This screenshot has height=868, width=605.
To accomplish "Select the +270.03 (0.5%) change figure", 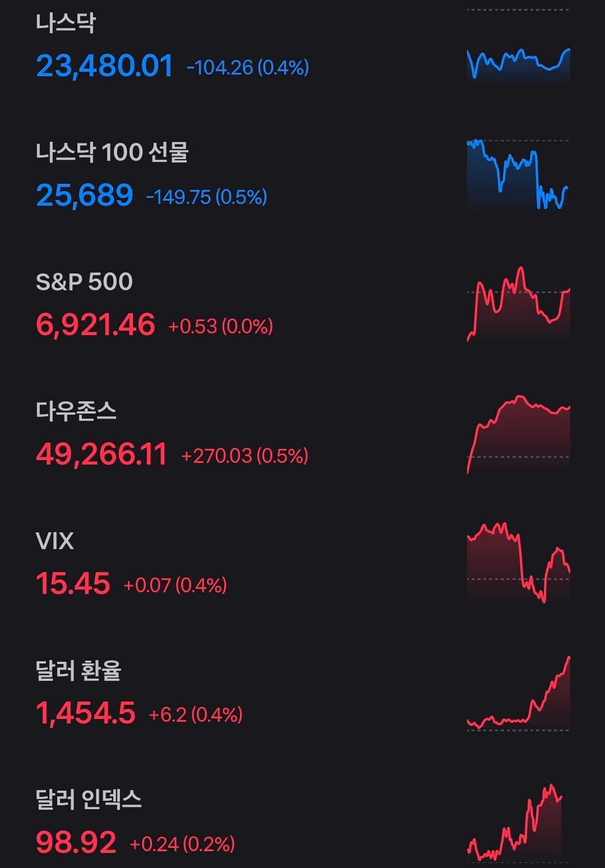I will click(245, 456).
